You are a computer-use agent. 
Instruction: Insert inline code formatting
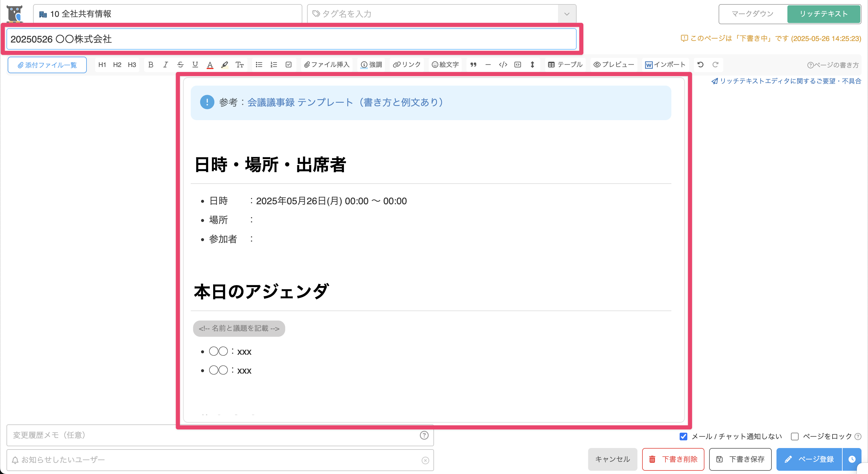pyautogui.click(x=503, y=65)
